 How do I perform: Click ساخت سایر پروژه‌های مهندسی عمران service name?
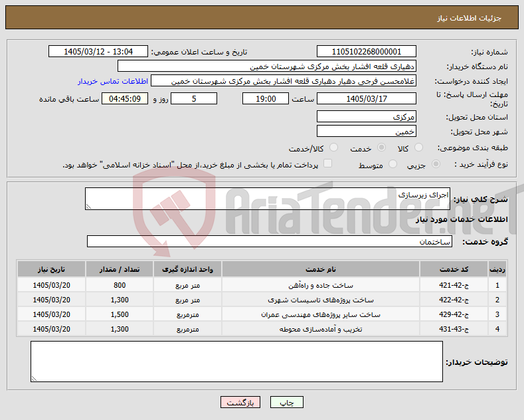321,314
